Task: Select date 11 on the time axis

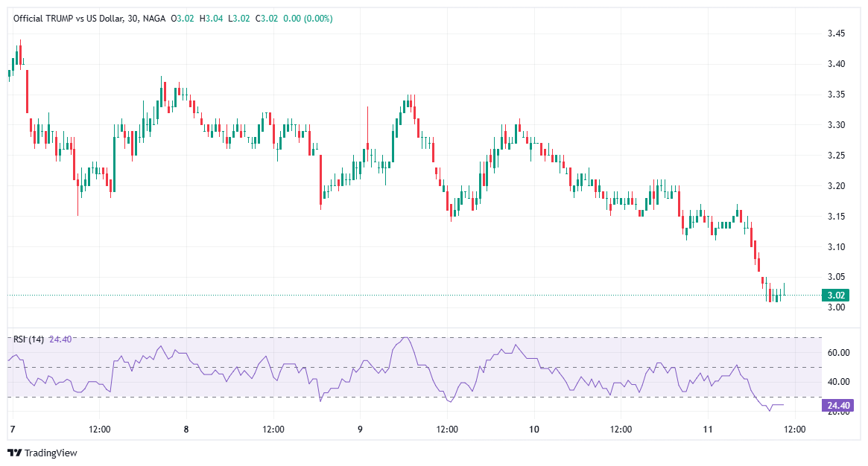Action: point(708,430)
